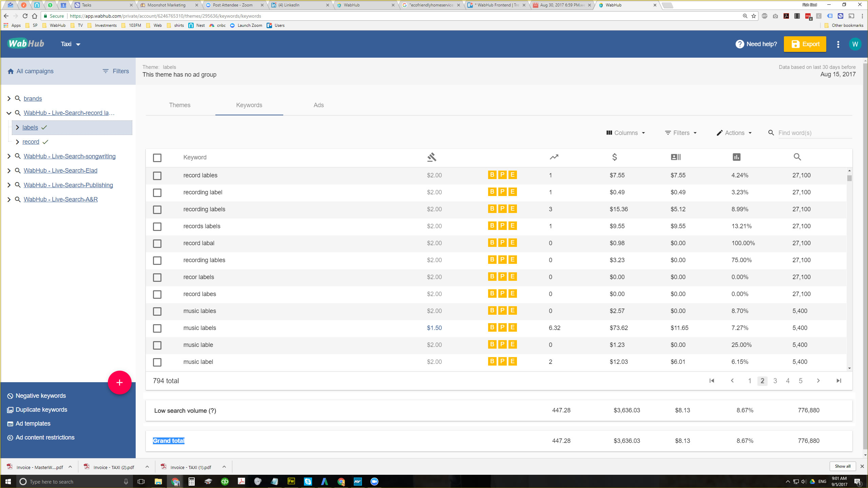Viewport: 868px width, 488px height.
Task: Select the recording labels row checkbox
Action: [157, 210]
